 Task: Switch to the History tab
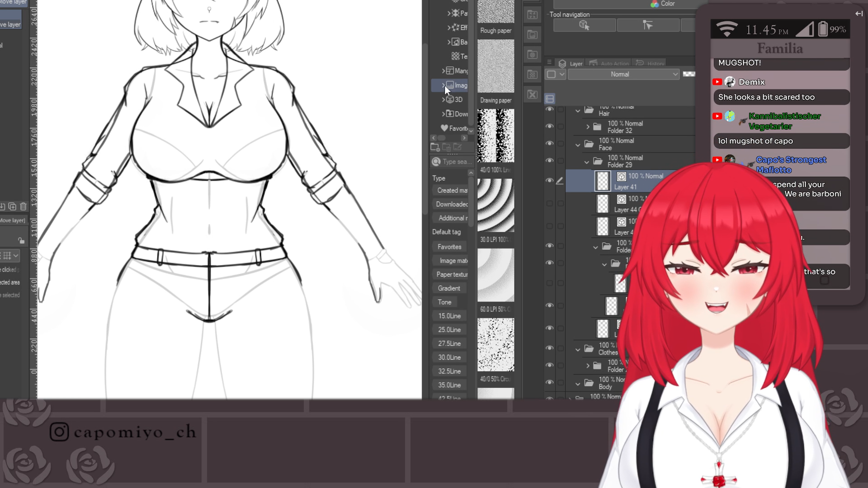651,64
